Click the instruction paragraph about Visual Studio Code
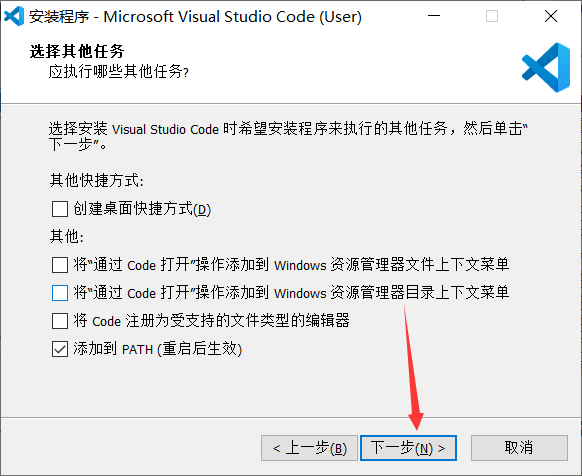Viewport: 582px width, 476px height. (288, 137)
